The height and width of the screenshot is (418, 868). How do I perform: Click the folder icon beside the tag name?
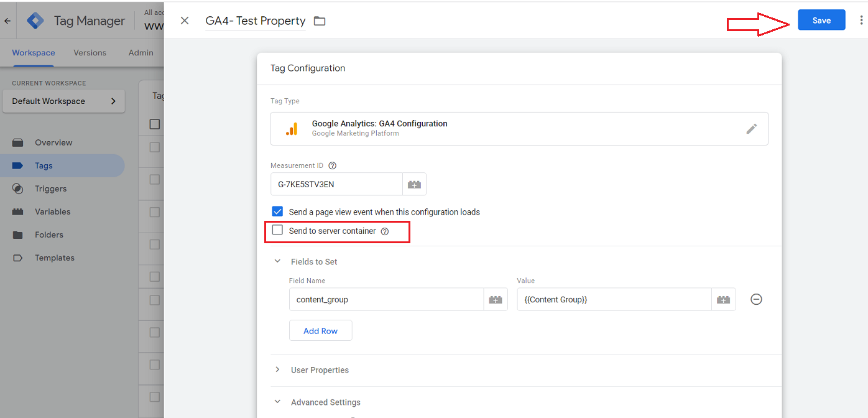(x=320, y=21)
